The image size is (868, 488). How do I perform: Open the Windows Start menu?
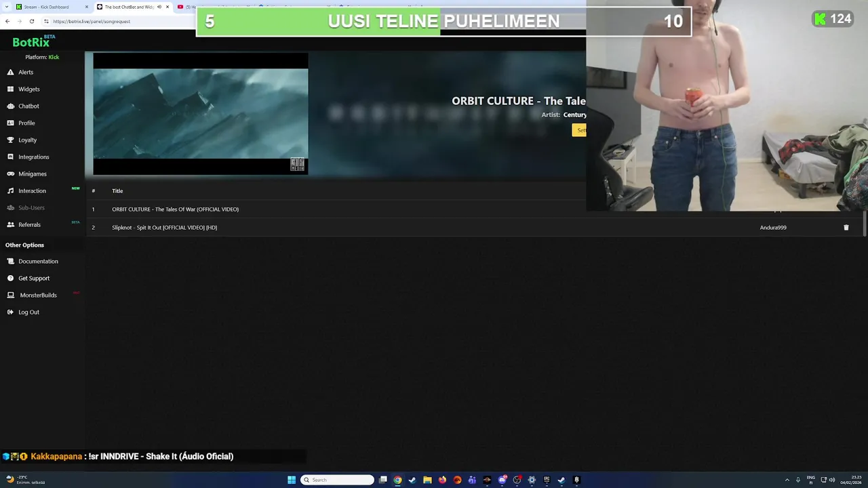tap(292, 480)
